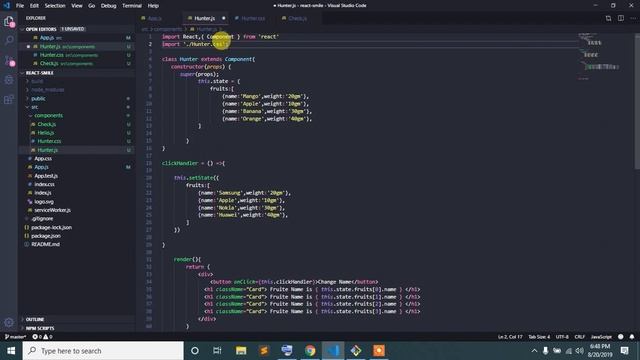Screen dimensions: 640x360
Task: Open the Windows Start menu
Action: click(x=11, y=351)
